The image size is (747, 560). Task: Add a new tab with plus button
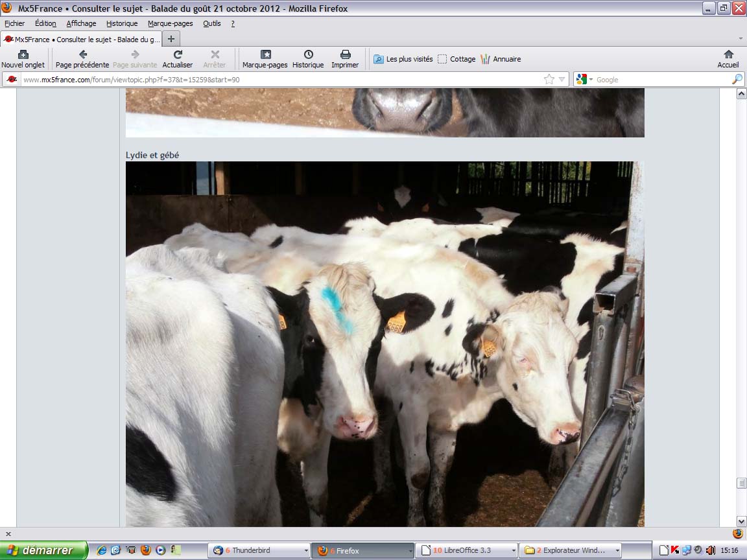coord(171,39)
